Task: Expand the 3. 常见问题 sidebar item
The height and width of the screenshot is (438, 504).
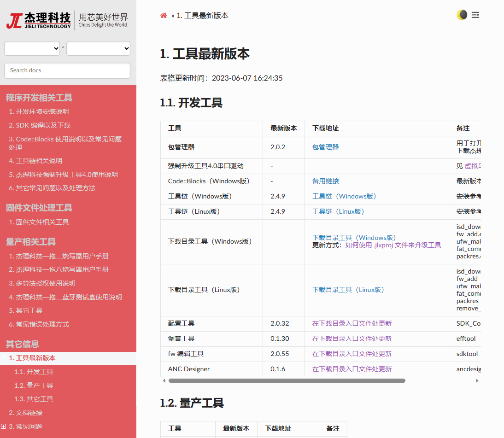Action: 4,426
